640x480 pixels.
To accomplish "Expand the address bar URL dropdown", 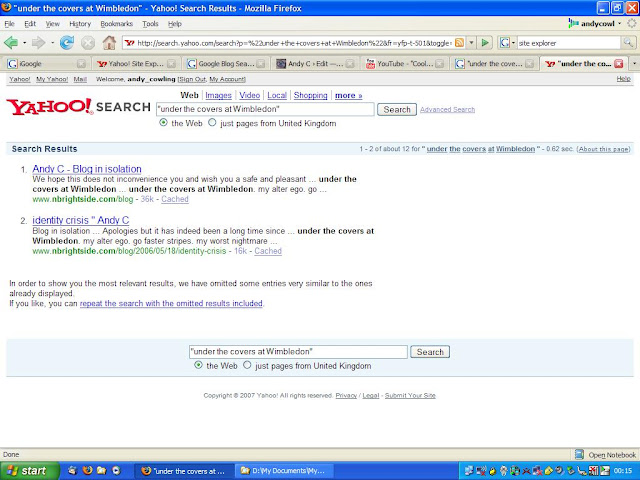I will pyautogui.click(x=471, y=42).
